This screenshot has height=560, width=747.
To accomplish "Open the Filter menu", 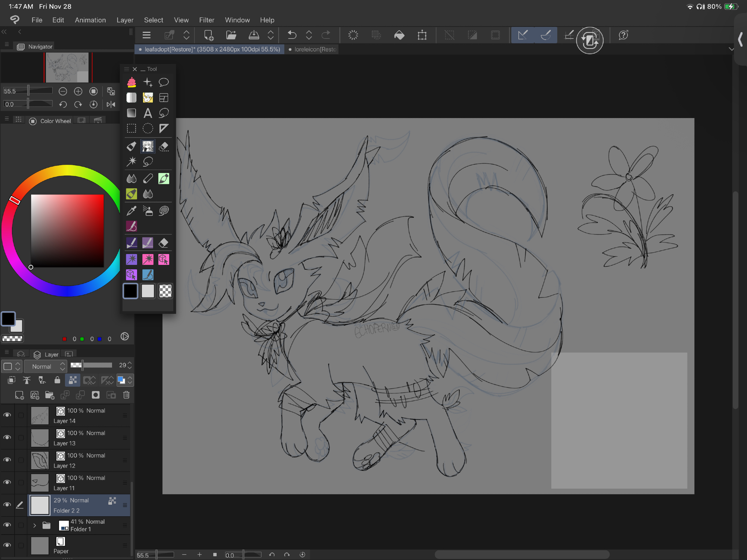I will 207,20.
